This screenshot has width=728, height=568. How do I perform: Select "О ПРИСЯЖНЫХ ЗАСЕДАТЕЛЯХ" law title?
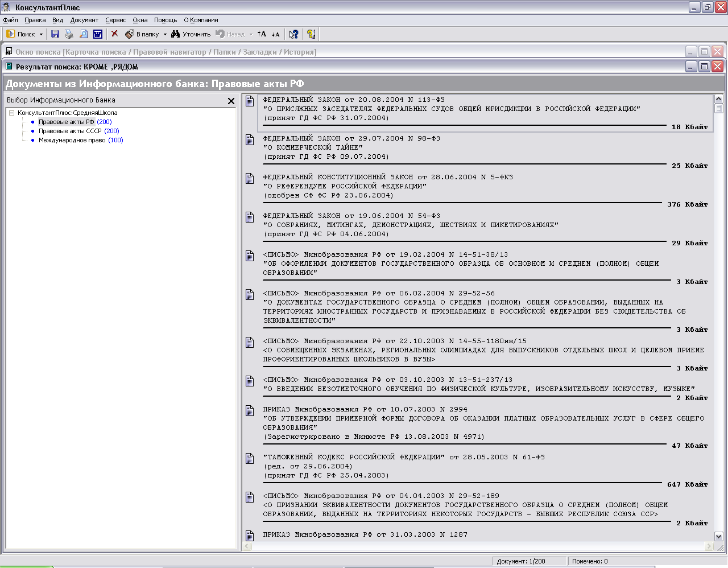tap(452, 109)
